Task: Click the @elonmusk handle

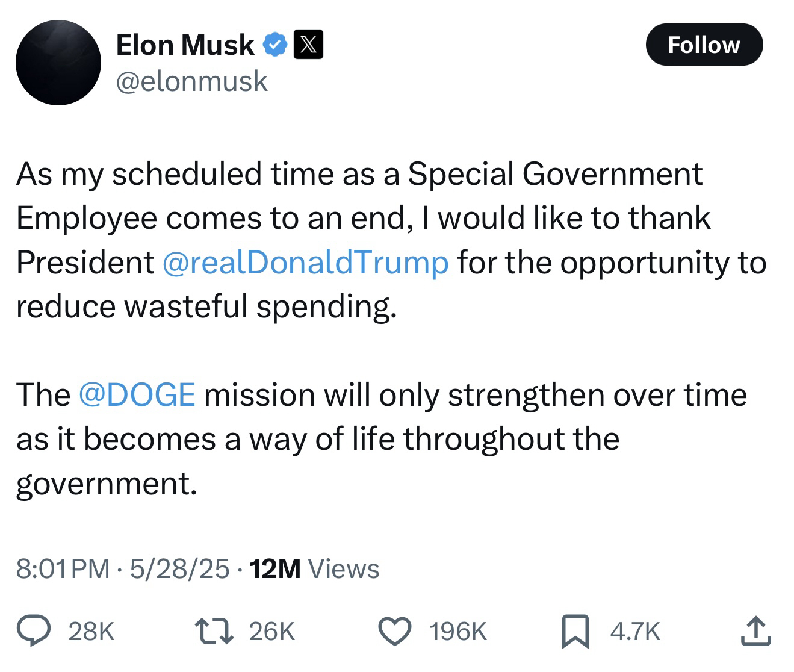Action: click(x=191, y=81)
